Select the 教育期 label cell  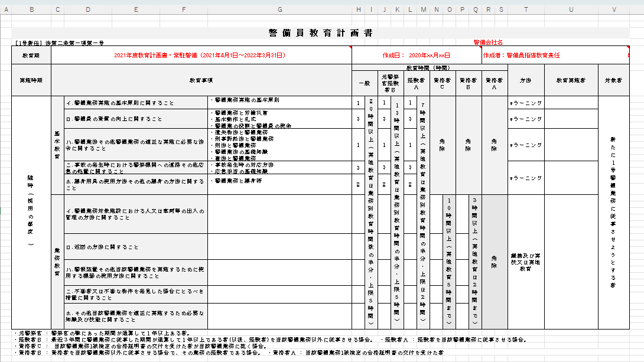[31, 56]
